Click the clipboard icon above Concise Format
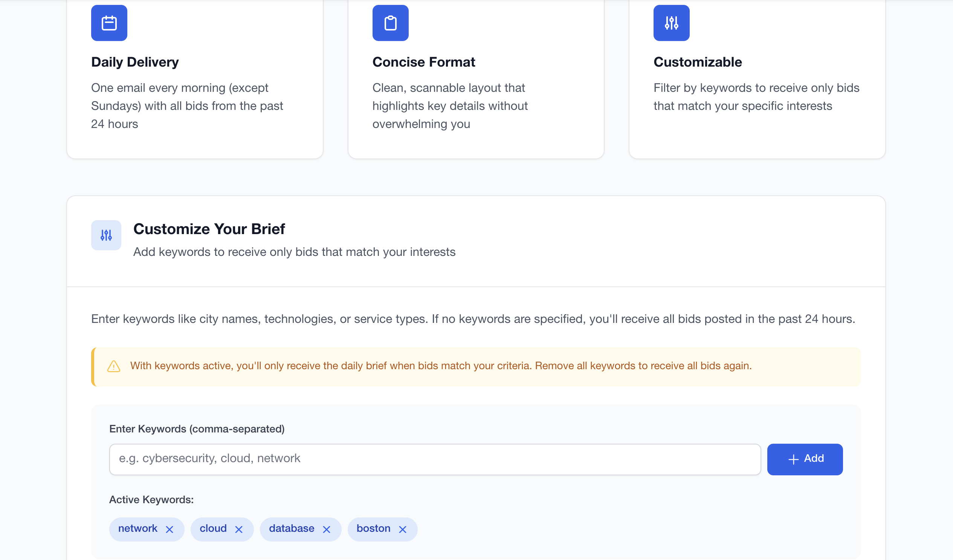The height and width of the screenshot is (560, 953). (x=390, y=23)
